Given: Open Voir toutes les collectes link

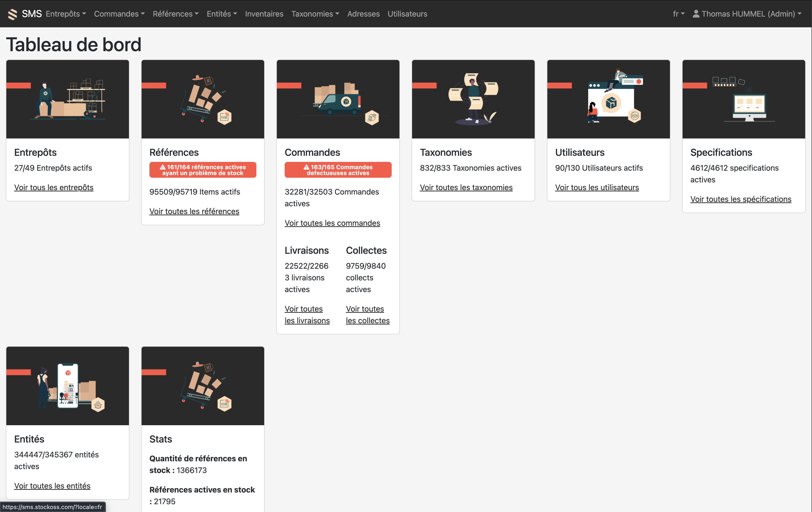Looking at the screenshot, I should click(367, 314).
